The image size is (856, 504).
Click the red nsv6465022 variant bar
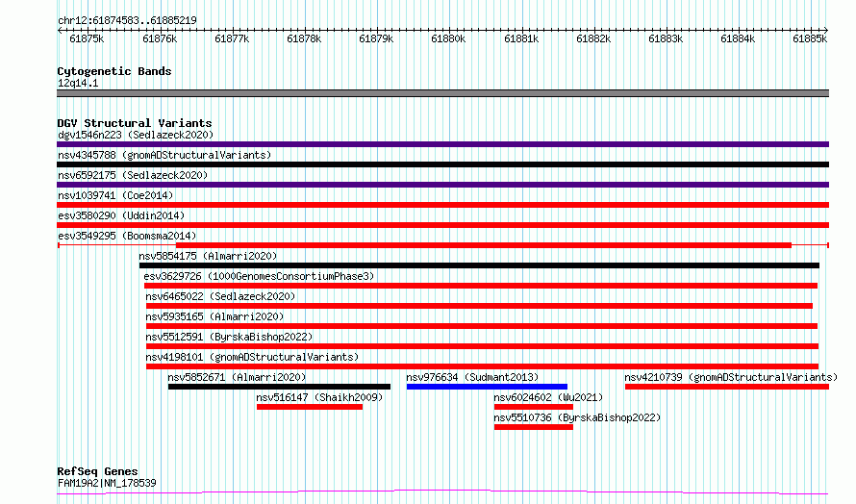coord(479,306)
